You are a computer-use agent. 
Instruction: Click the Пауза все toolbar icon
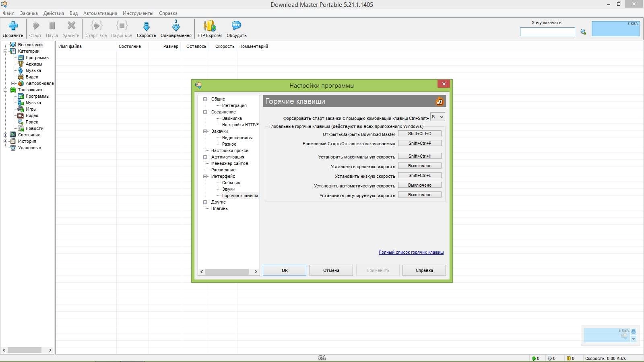click(122, 26)
